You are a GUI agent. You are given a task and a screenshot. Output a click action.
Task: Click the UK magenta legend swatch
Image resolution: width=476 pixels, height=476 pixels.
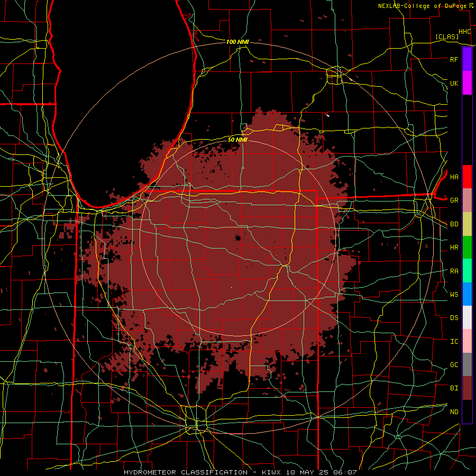coord(467,83)
